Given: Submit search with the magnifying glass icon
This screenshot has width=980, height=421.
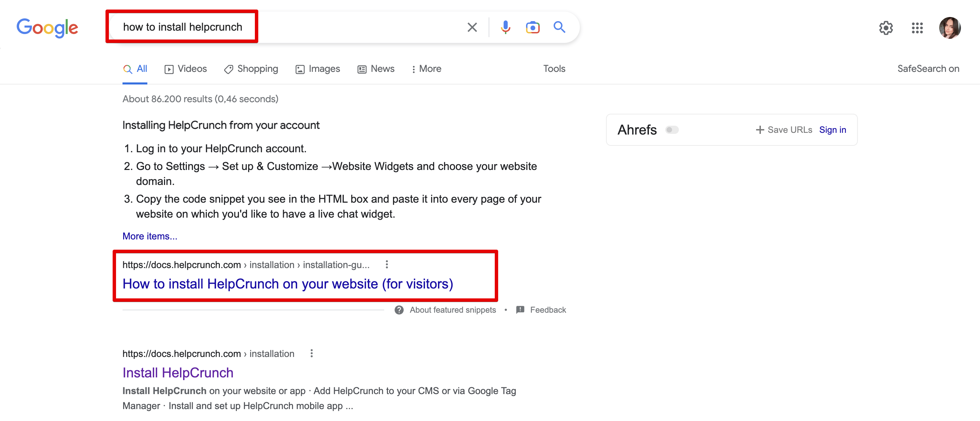Looking at the screenshot, I should [559, 27].
